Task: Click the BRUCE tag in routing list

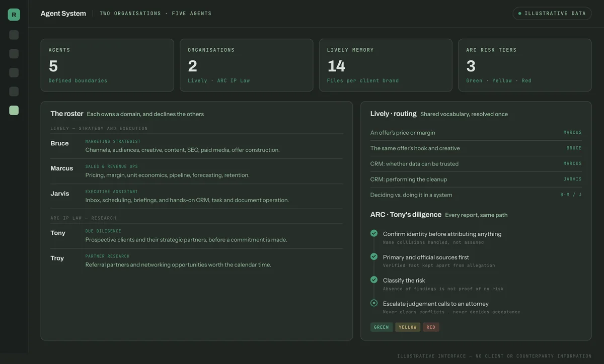Action: pyautogui.click(x=574, y=148)
